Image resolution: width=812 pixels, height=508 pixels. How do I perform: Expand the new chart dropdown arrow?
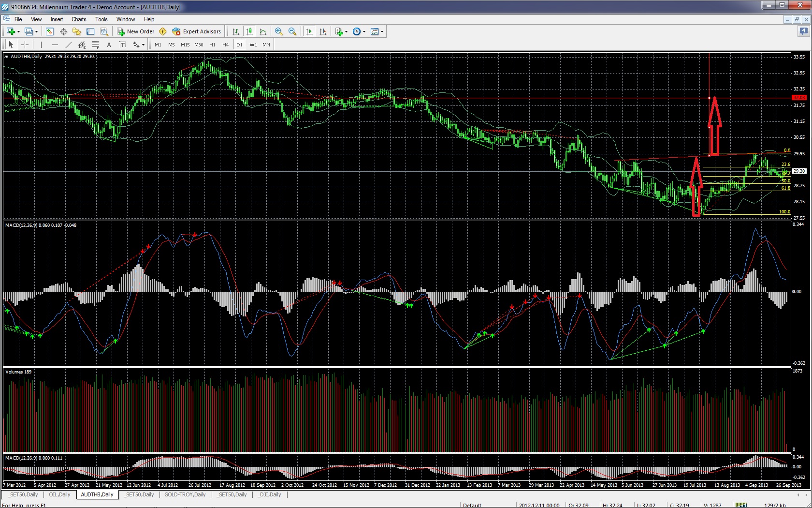point(19,31)
